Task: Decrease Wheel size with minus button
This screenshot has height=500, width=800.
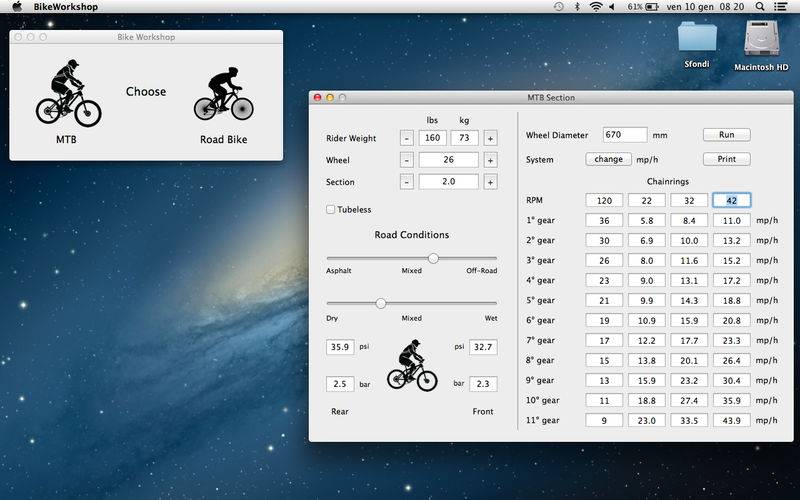Action: [407, 160]
